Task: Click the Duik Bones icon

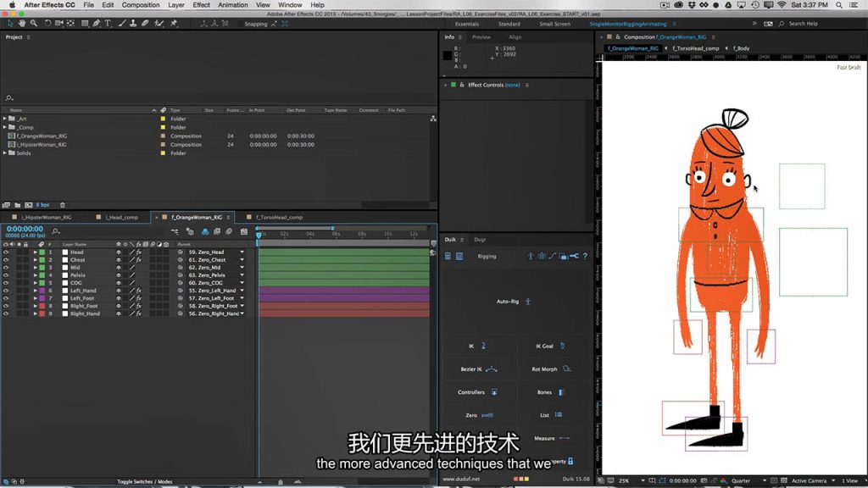Action: point(561,392)
